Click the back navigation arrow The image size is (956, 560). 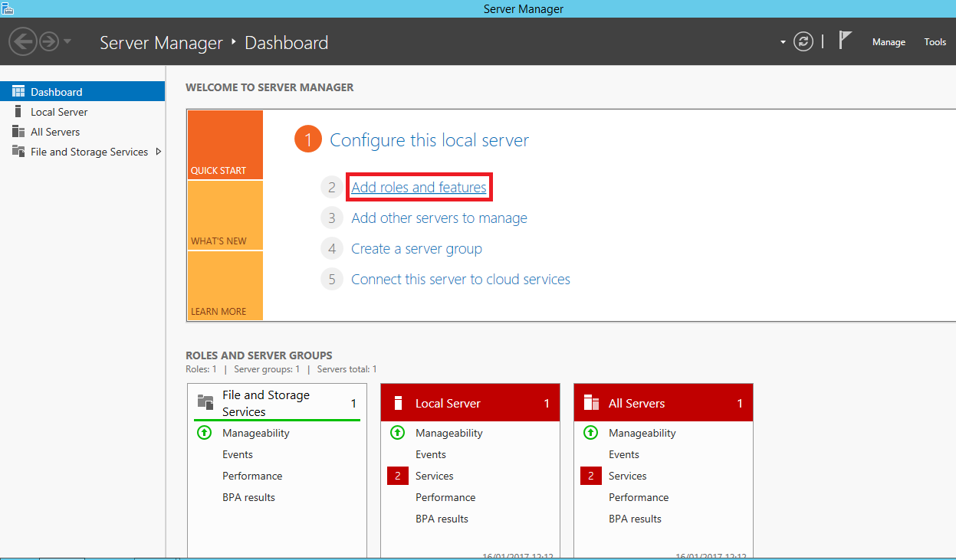[23, 41]
